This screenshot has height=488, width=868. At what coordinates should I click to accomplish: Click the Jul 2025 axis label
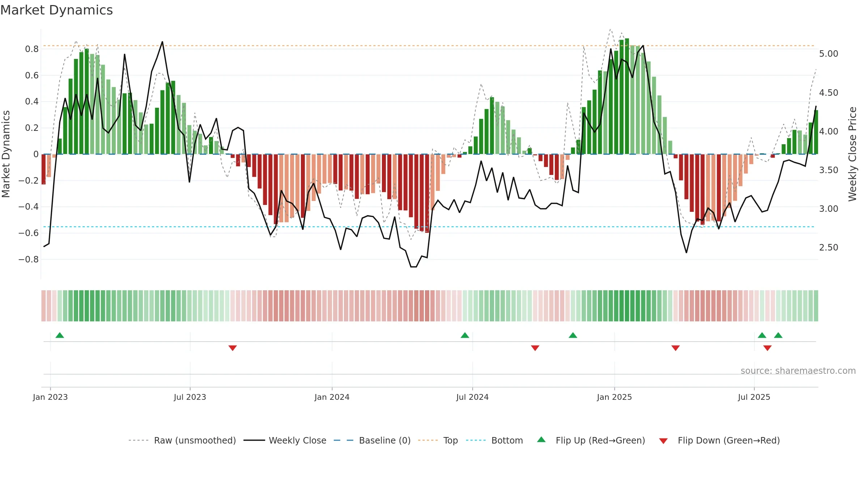click(x=754, y=397)
